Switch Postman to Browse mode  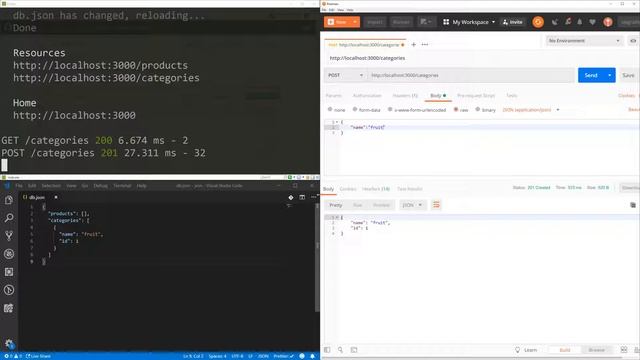596,350
